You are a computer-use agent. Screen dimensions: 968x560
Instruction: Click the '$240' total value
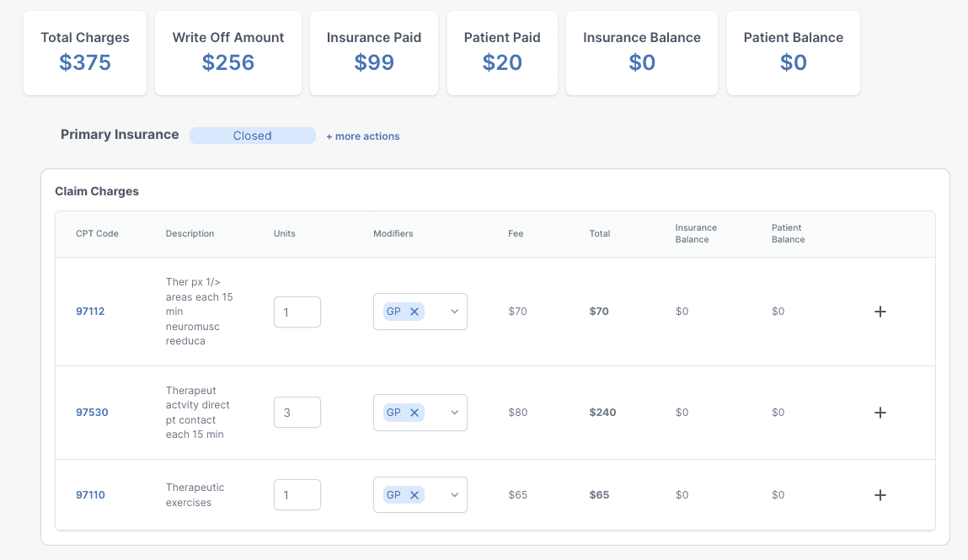602,413
